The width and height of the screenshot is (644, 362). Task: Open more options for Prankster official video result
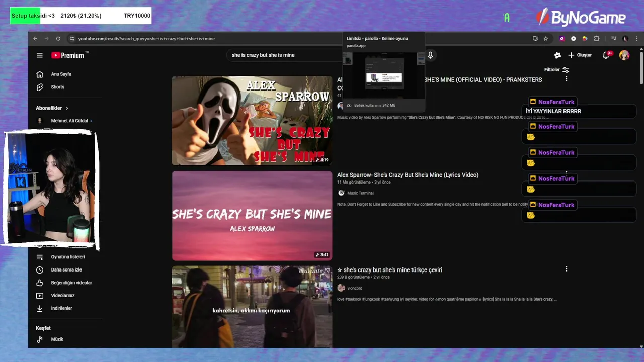tap(566, 79)
